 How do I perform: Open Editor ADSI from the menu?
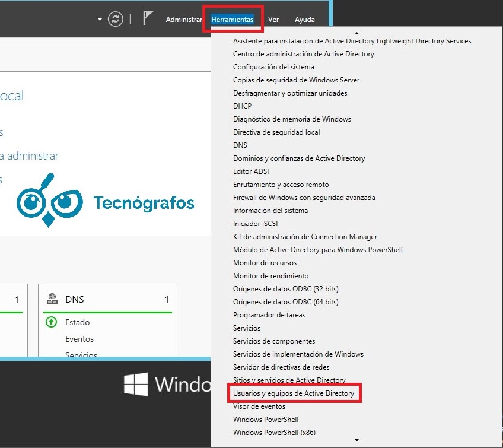[251, 171]
